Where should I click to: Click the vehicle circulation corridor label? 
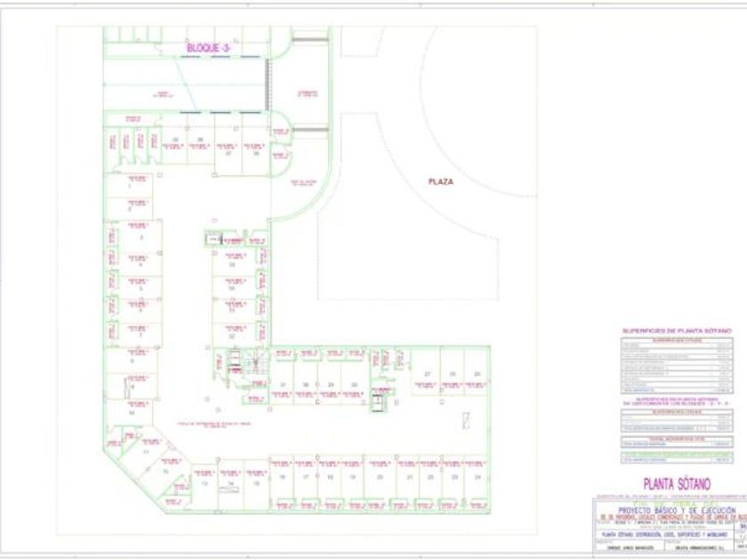[x=214, y=424]
